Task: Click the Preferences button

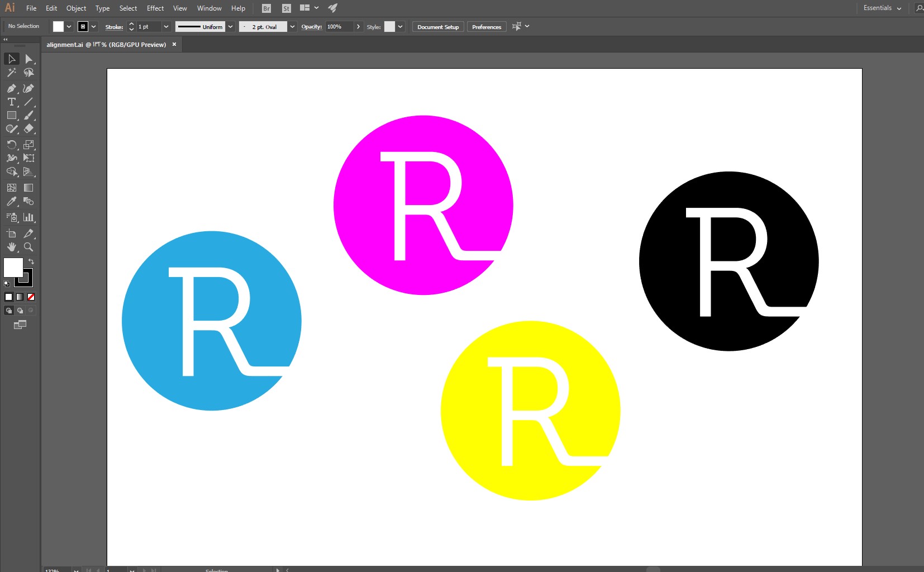Action: (487, 27)
